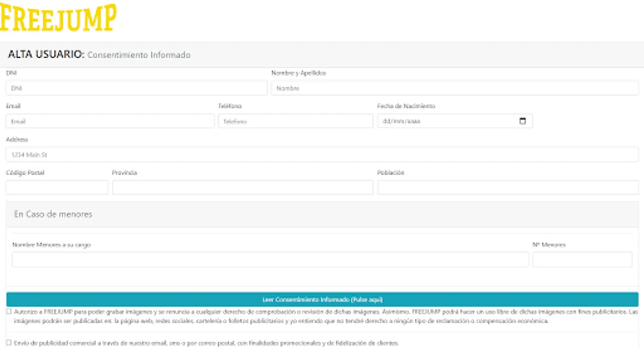Screen dimensions: 644x348
Task: Click into the Teléfono field
Action: tap(296, 121)
